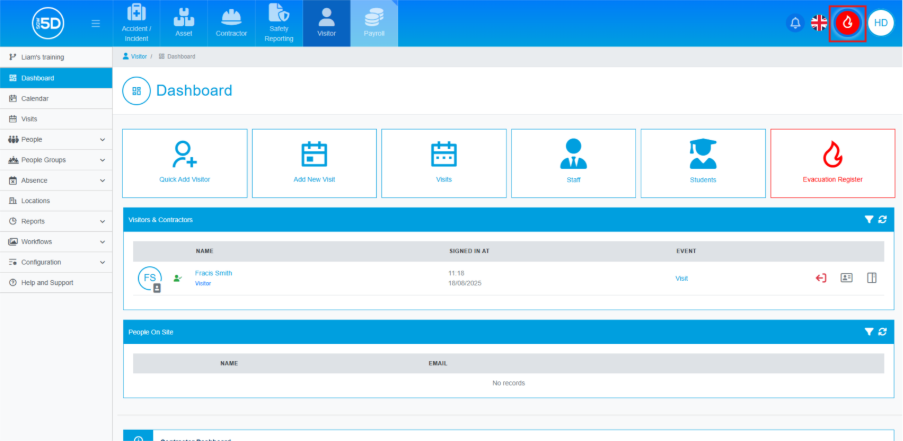Open the Staff tile
Viewport: 903px width, 441px height.
point(574,164)
